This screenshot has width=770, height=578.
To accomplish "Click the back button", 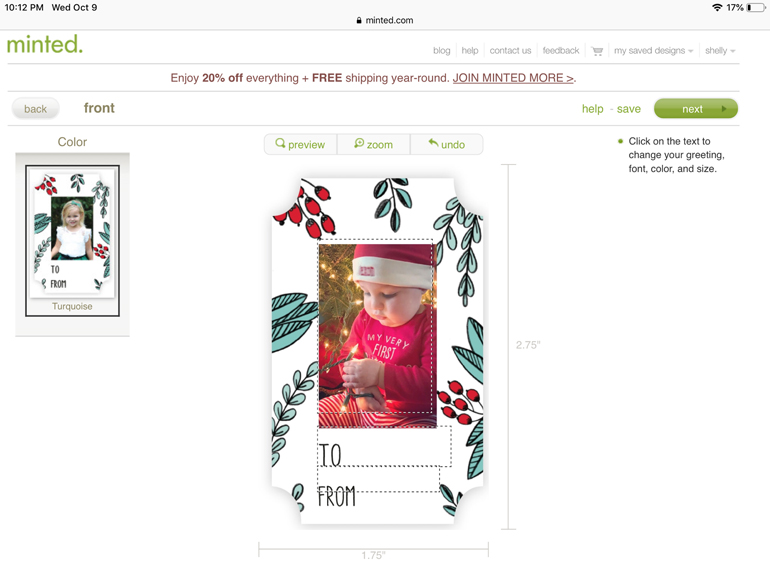I will 35,109.
